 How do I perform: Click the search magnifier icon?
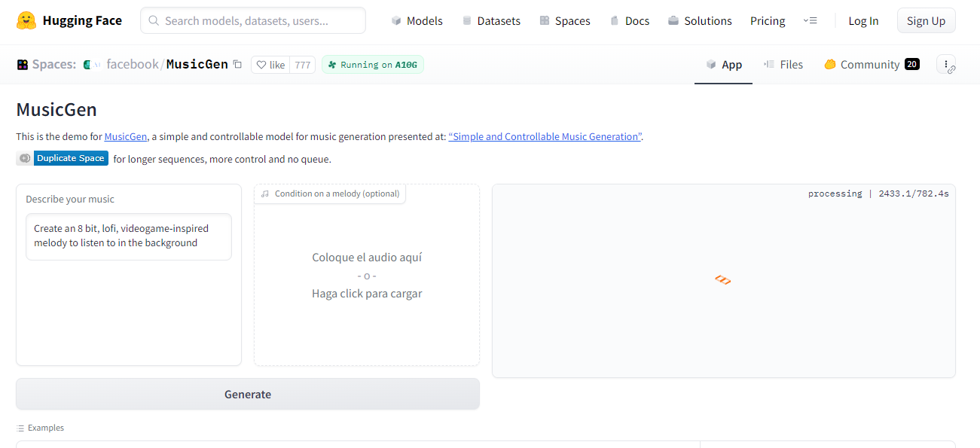pyautogui.click(x=154, y=21)
